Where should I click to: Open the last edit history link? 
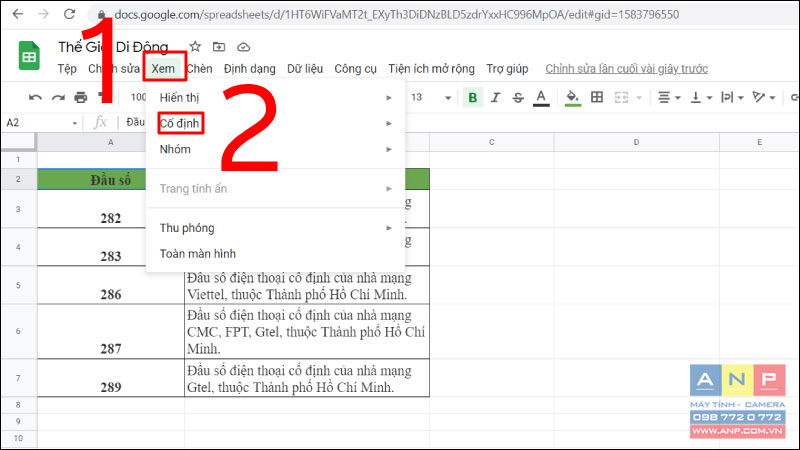[627, 69]
